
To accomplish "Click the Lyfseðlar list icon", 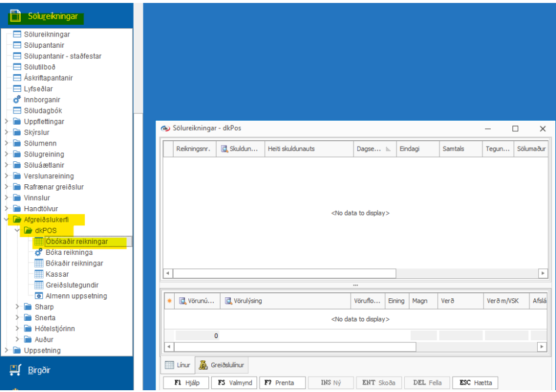I will point(17,89).
